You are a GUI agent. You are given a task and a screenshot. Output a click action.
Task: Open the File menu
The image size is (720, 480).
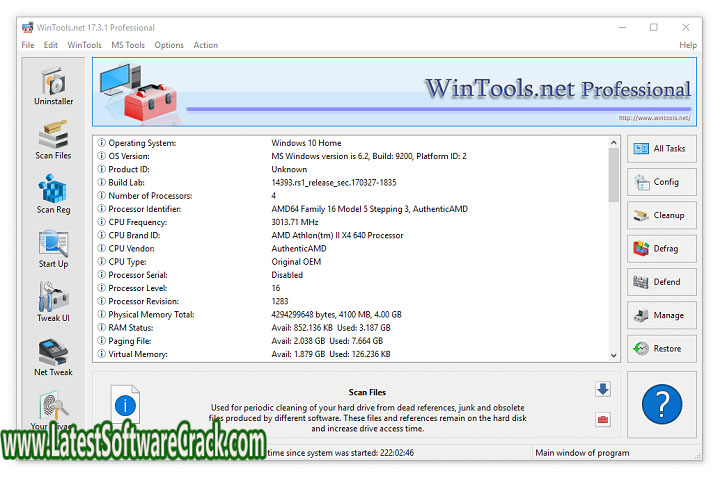(x=28, y=45)
